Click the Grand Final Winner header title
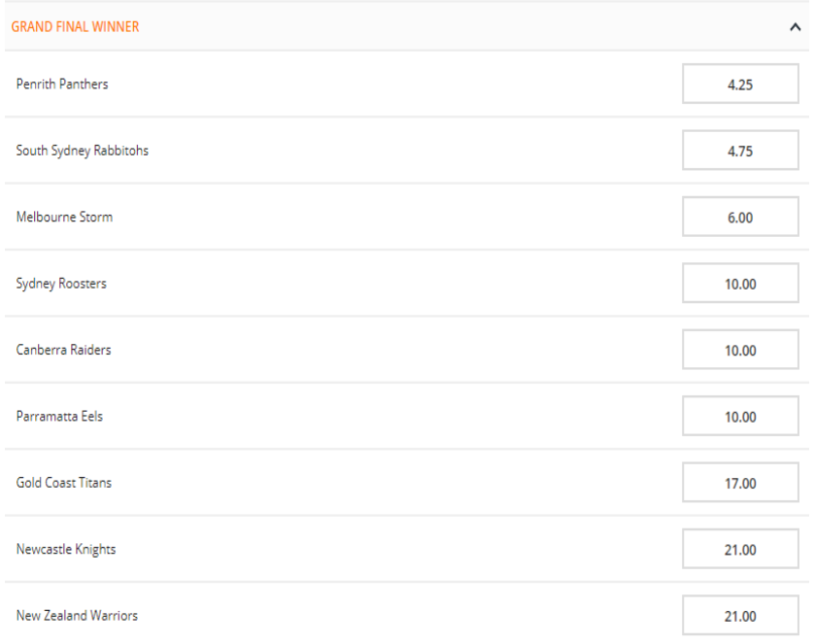 pyautogui.click(x=75, y=27)
